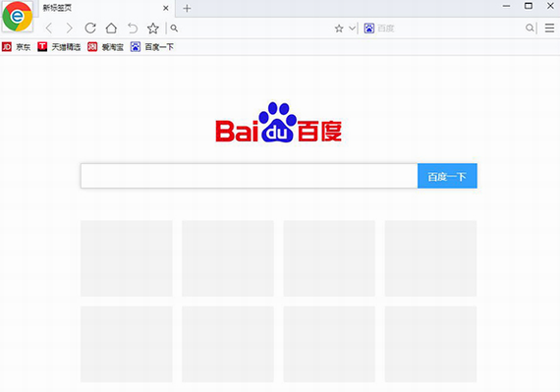Click the blue 百度一下 search button
Image resolution: width=560 pixels, height=392 pixels.
[447, 176]
